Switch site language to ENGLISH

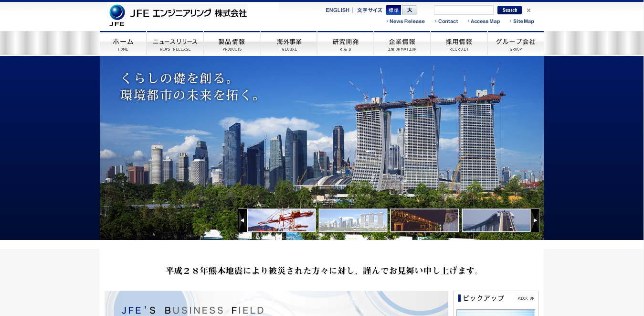[x=338, y=10]
